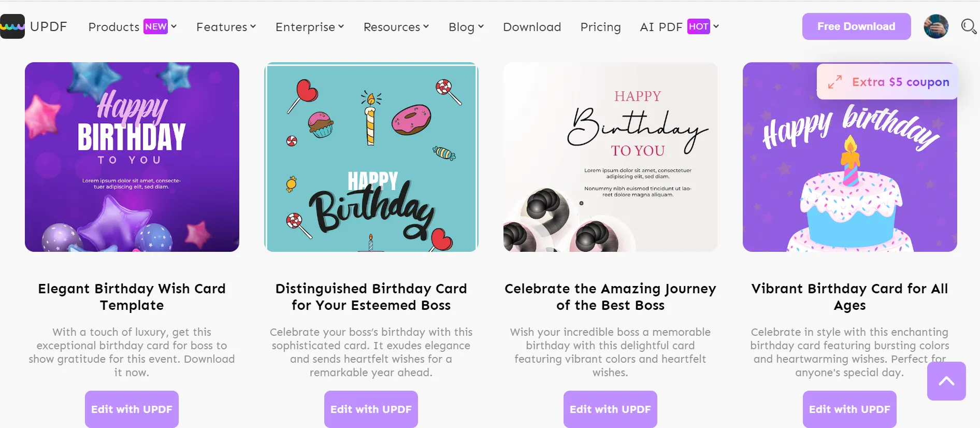Click the NEW badge next to Products
980x428 pixels.
point(156,26)
